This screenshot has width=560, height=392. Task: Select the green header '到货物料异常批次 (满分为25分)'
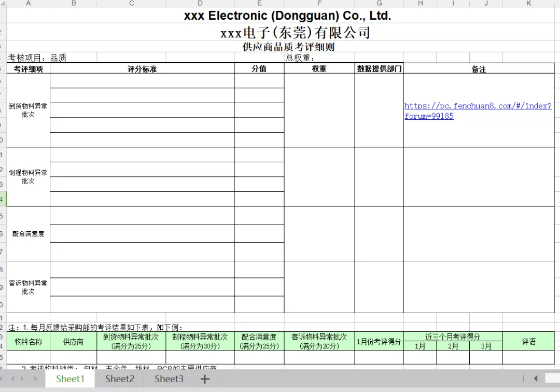131,342
